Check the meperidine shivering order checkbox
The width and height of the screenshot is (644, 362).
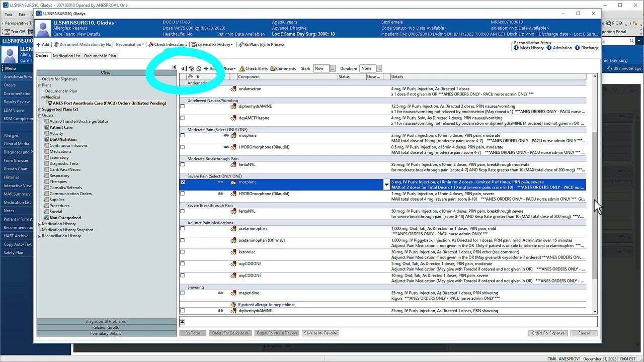(183, 293)
